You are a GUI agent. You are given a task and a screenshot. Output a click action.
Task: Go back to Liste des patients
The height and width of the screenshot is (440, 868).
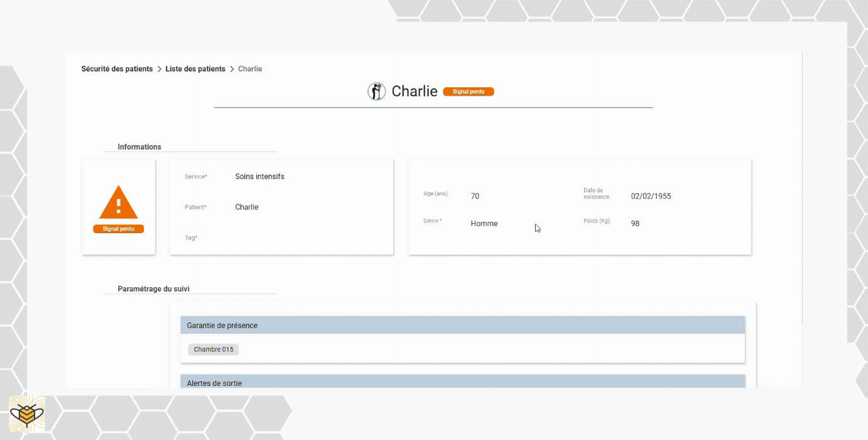[195, 69]
